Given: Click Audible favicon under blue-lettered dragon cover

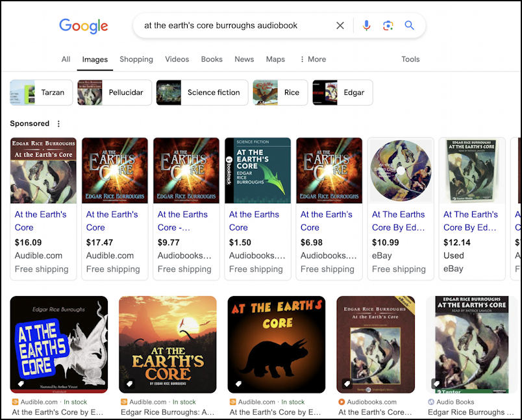Looking at the screenshot, I should click(x=16, y=402).
